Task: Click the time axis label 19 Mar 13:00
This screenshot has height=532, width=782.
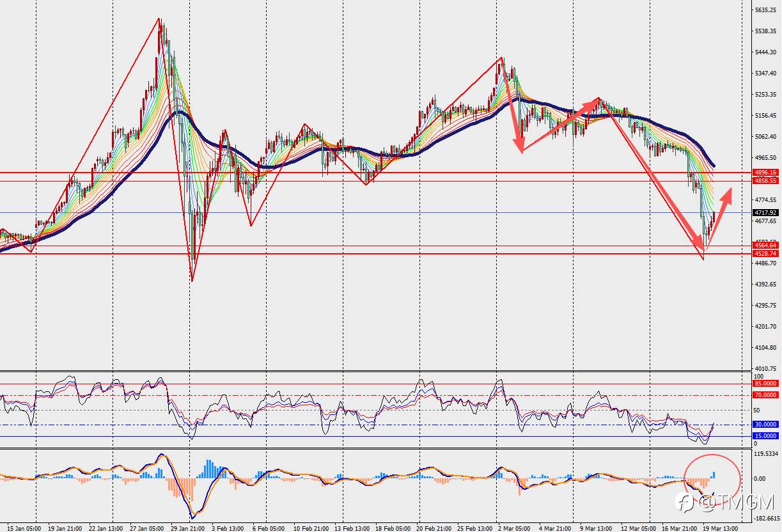Action: pyautogui.click(x=720, y=528)
